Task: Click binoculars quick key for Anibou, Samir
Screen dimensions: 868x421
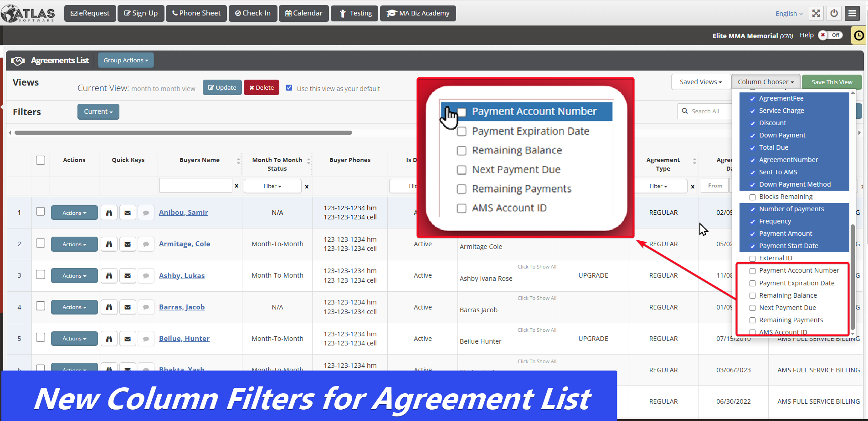Action: [109, 213]
